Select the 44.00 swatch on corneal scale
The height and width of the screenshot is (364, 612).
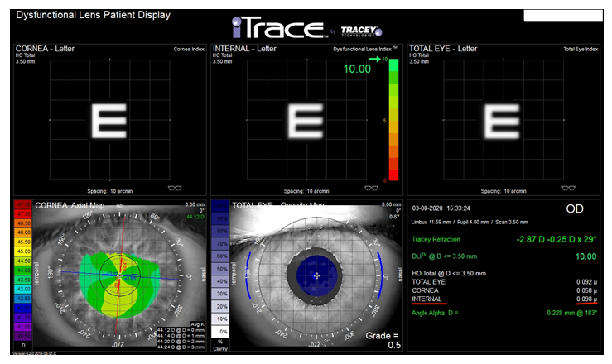click(23, 270)
